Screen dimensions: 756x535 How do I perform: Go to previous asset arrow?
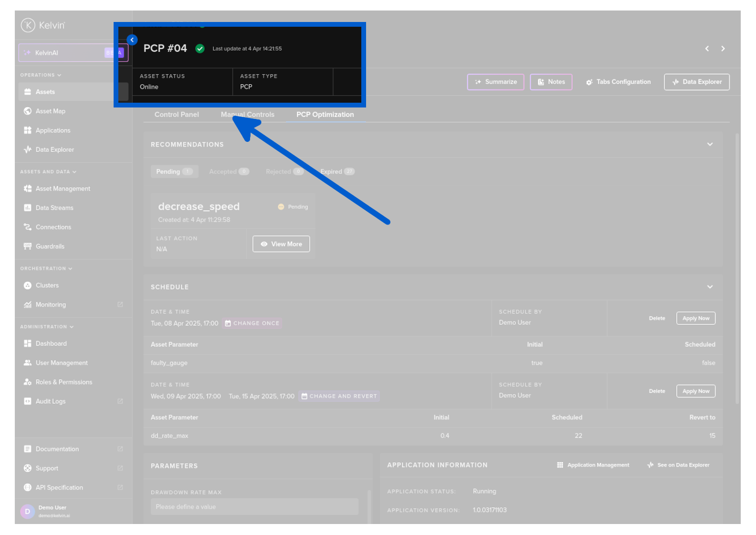707,49
